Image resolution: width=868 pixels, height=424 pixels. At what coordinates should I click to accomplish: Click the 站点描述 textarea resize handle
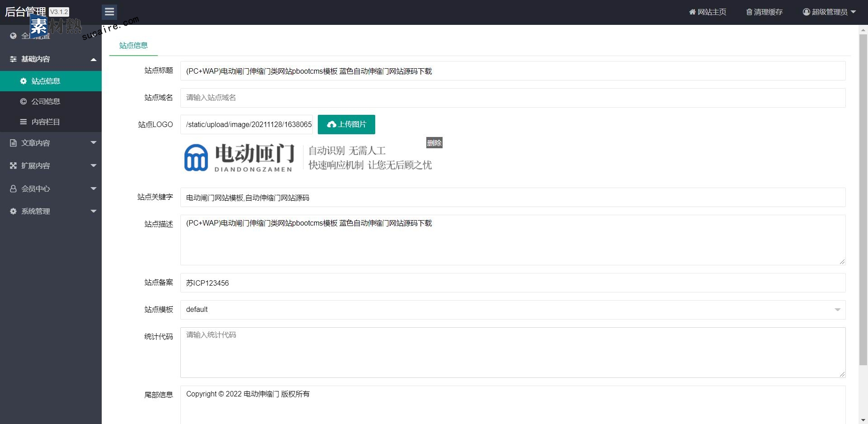pyautogui.click(x=842, y=262)
